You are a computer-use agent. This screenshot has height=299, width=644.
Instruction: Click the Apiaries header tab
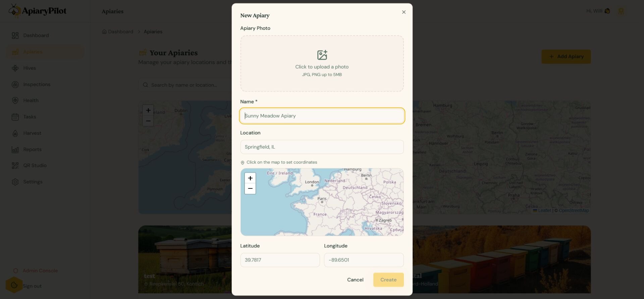point(113,11)
